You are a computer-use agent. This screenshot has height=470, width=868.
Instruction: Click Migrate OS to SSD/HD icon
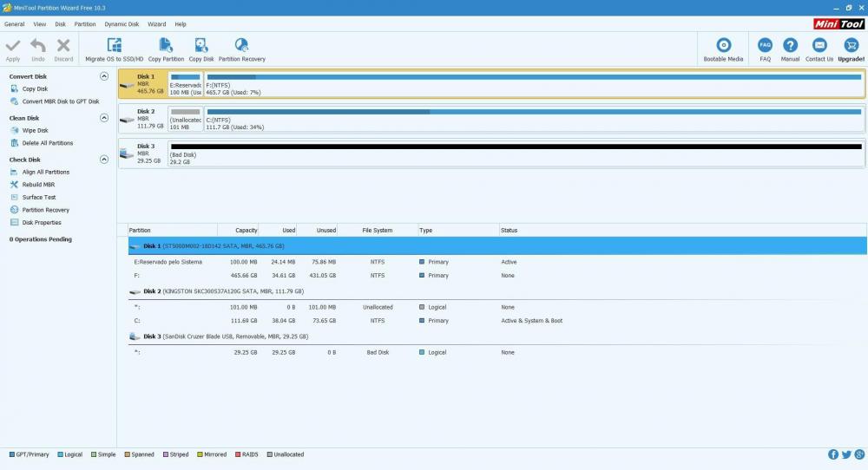[x=114, y=45]
